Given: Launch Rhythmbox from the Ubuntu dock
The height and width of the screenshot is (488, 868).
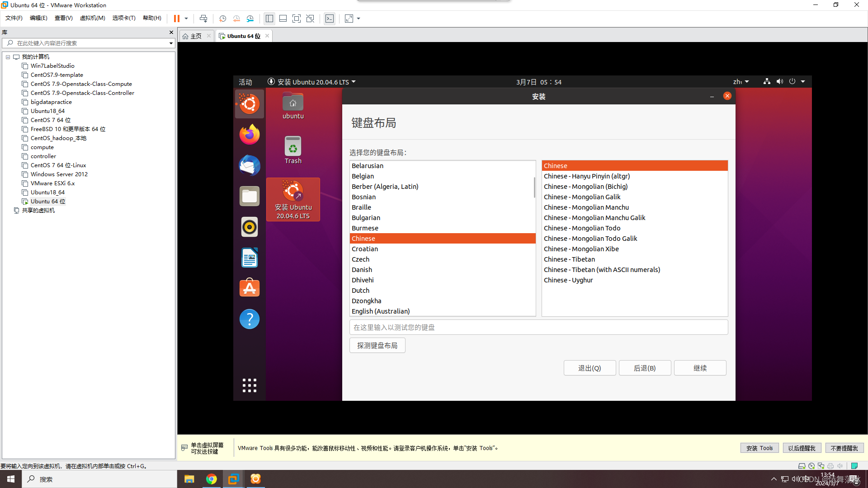Looking at the screenshot, I should click(250, 227).
